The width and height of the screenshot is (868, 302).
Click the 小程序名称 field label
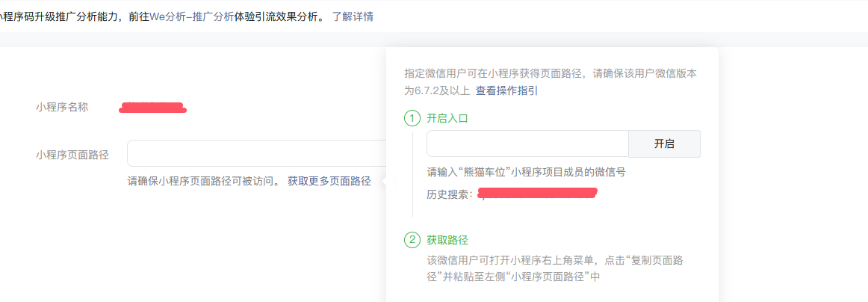[61, 108]
